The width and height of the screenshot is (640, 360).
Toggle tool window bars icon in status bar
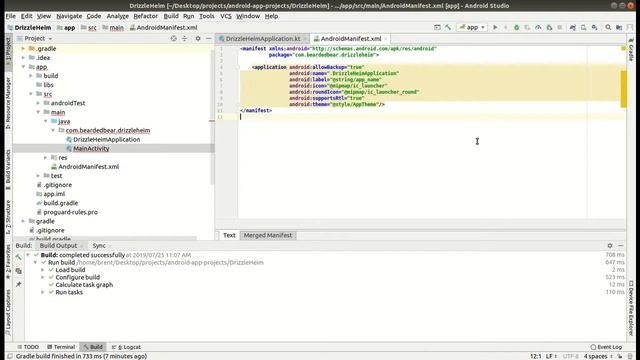coord(10,356)
